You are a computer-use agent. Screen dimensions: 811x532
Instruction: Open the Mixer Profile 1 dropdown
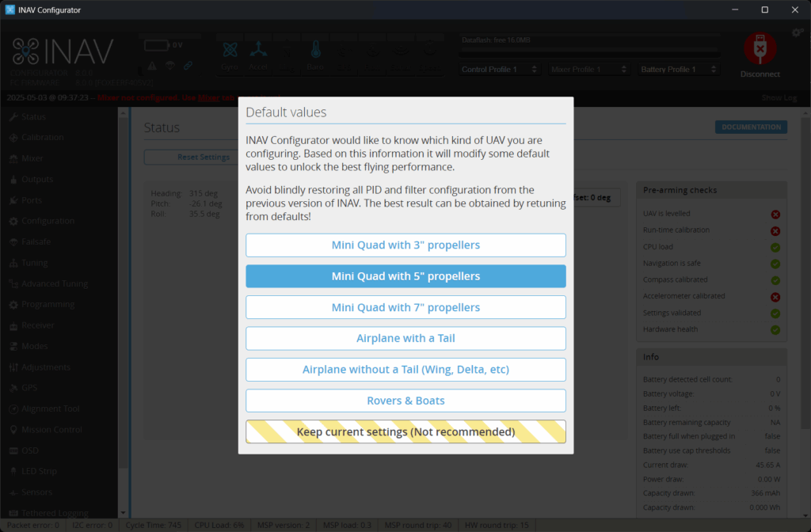[588, 70]
